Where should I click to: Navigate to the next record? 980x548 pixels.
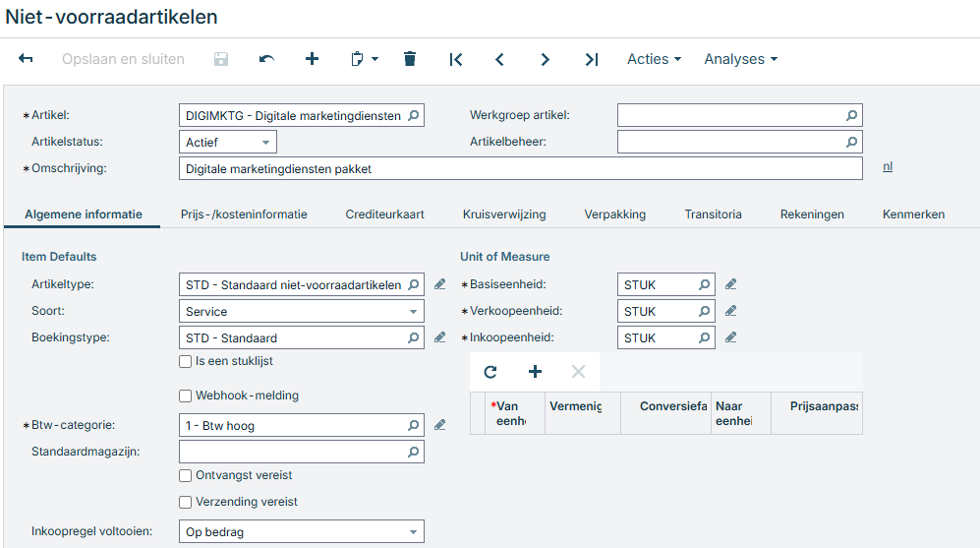545,59
